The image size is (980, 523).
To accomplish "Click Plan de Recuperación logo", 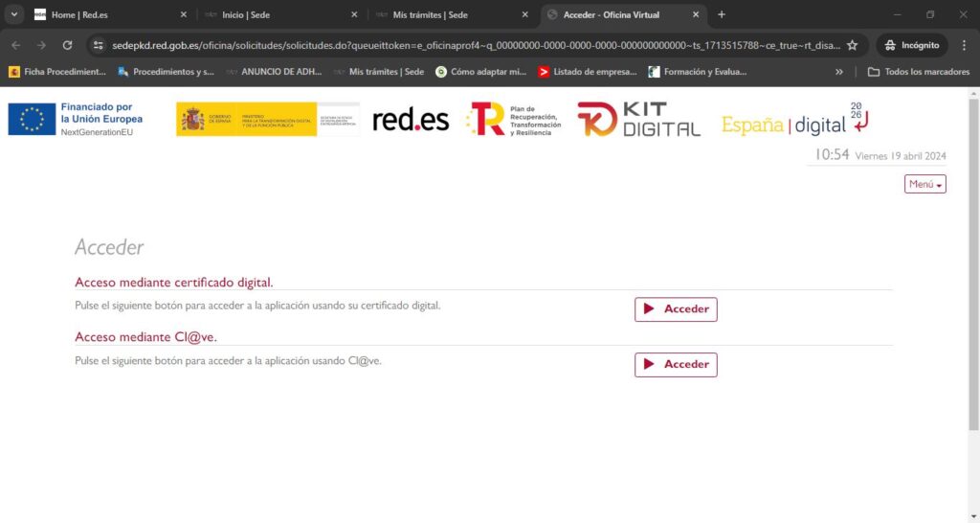I will tap(515, 120).
